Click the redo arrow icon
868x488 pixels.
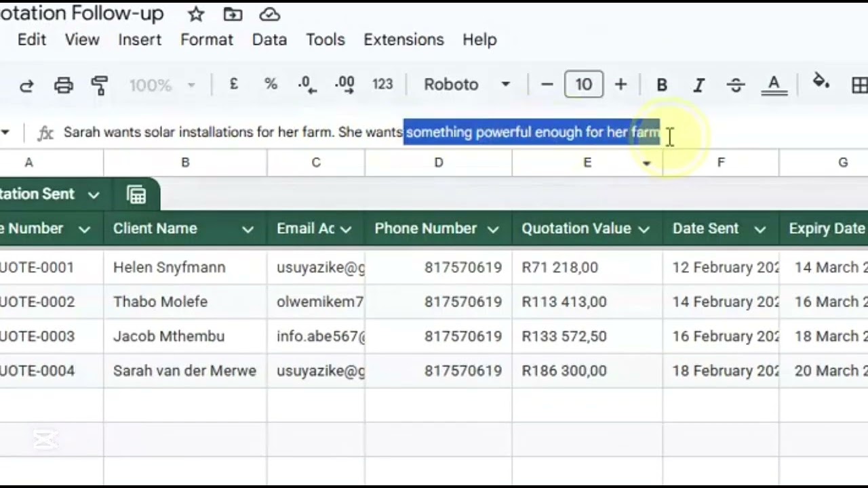tap(26, 85)
